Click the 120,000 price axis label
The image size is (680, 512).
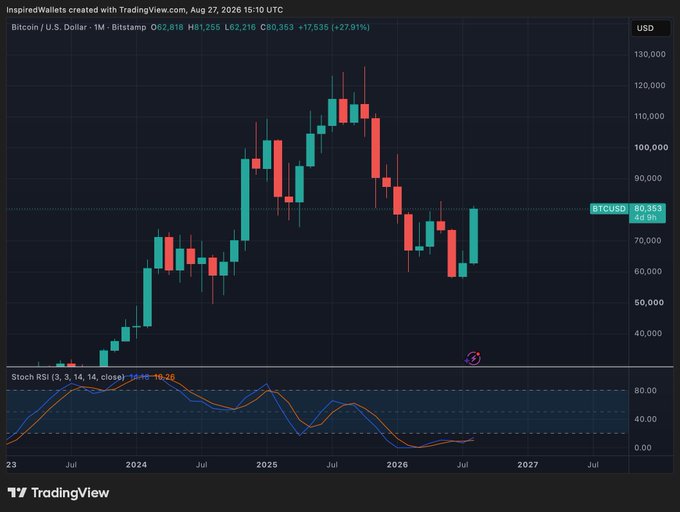[650, 85]
